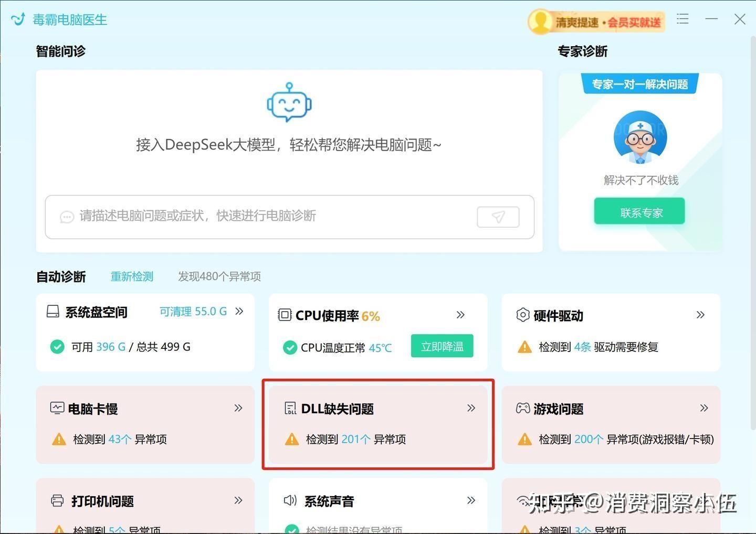Image resolution: width=756 pixels, height=534 pixels.
Task: Click the gamepad icon on 游戏问题 card
Action: [523, 408]
